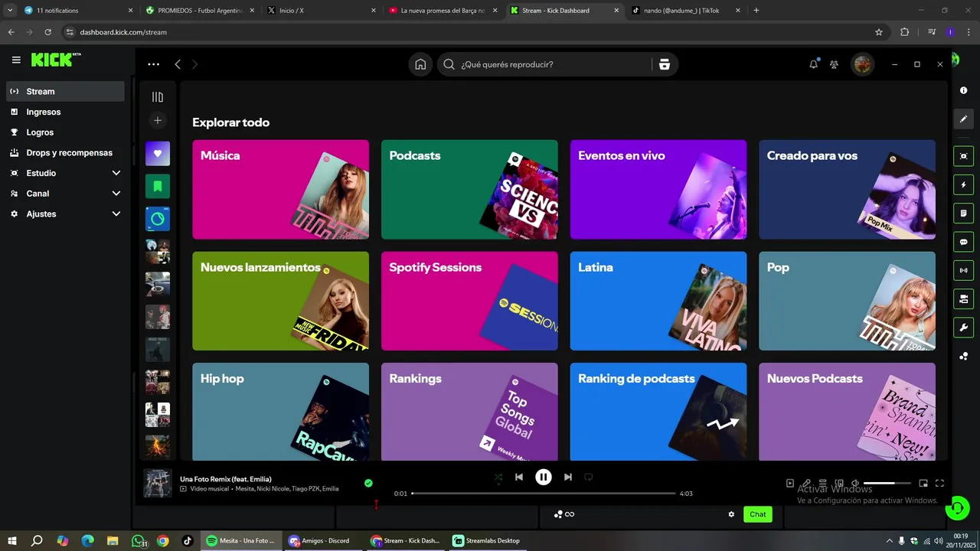The height and width of the screenshot is (551, 980).
Task: Click the pencil edit icon on right panel
Action: click(963, 119)
